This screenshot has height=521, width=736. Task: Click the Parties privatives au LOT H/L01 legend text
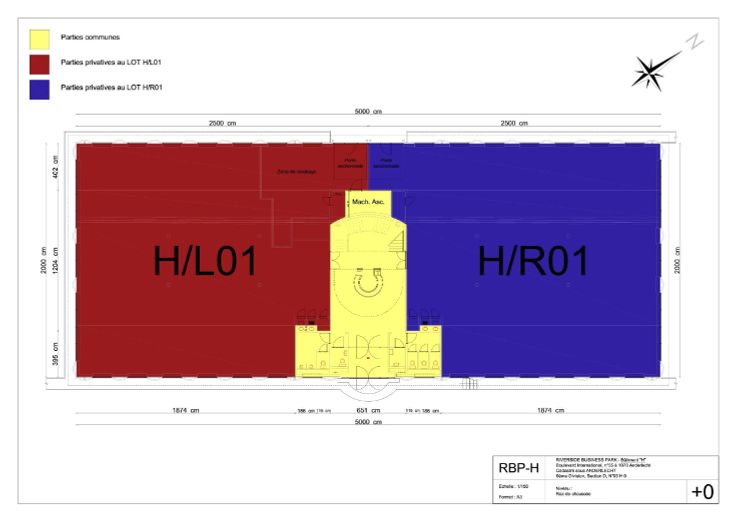click(111, 62)
